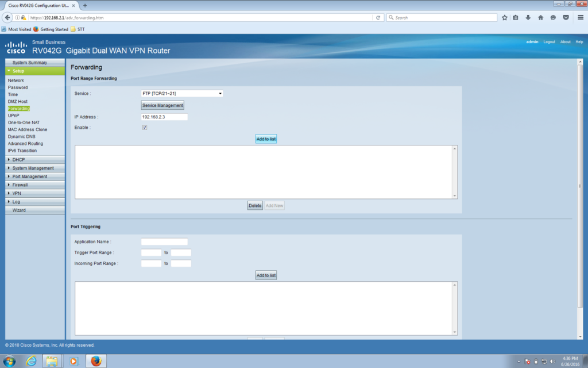588x368 pixels.
Task: Expand the Port Management section
Action: (35, 177)
